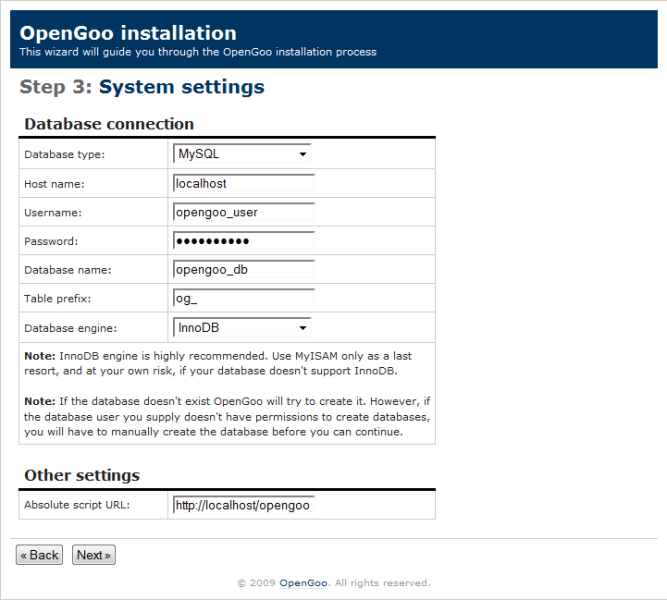The image size is (667, 600).
Task: Focus the Host name field with localhost
Action: click(x=244, y=183)
